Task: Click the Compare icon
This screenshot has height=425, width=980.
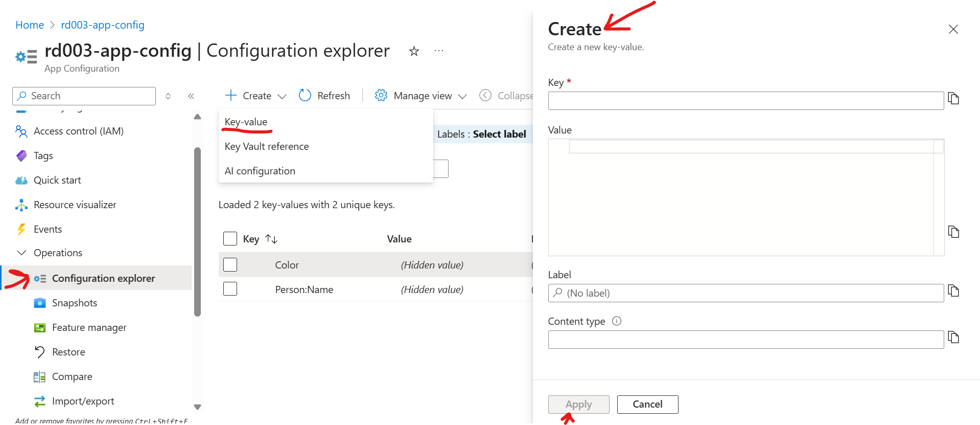Action: tap(39, 377)
